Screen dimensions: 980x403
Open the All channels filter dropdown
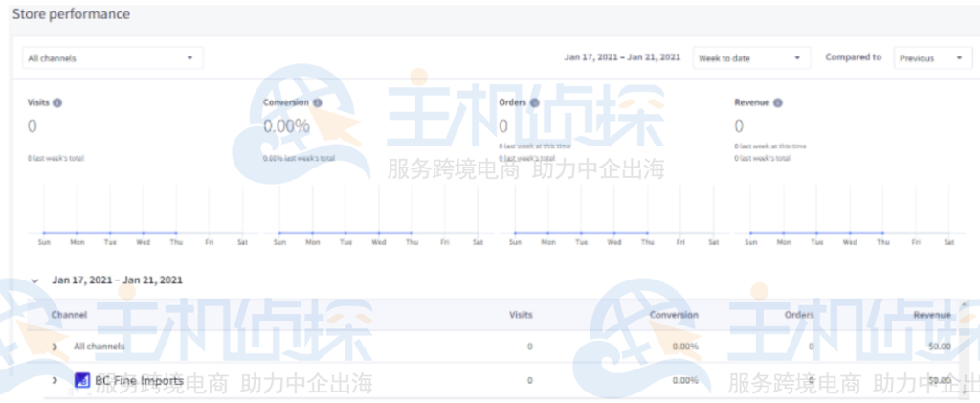[112, 58]
